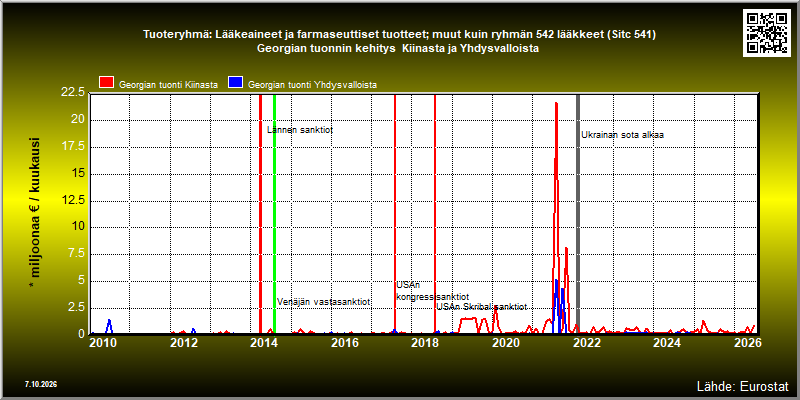The height and width of the screenshot is (400, 800).
Task: Click the blue Yhdysvalloista legend swatch
Action: tap(235, 83)
